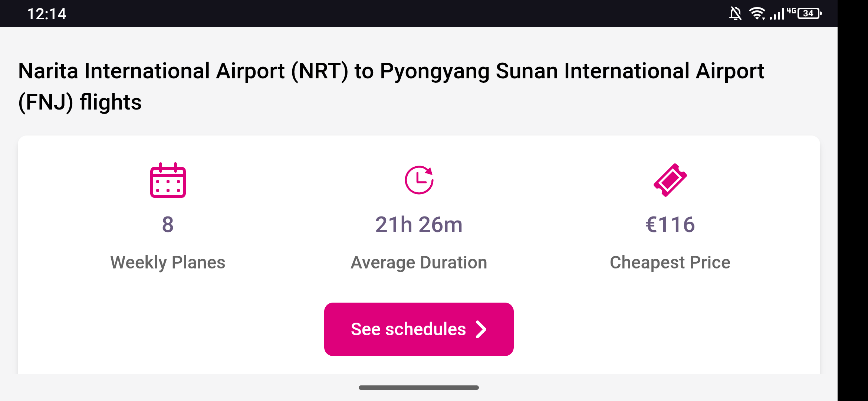The image size is (868, 401).
Task: Tap the clock duration icon
Action: pos(419,180)
